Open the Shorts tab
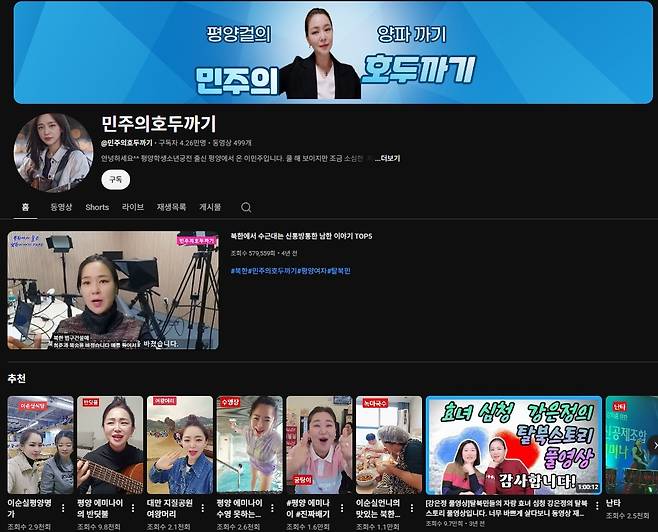The height and width of the screenshot is (532, 658). [97, 207]
